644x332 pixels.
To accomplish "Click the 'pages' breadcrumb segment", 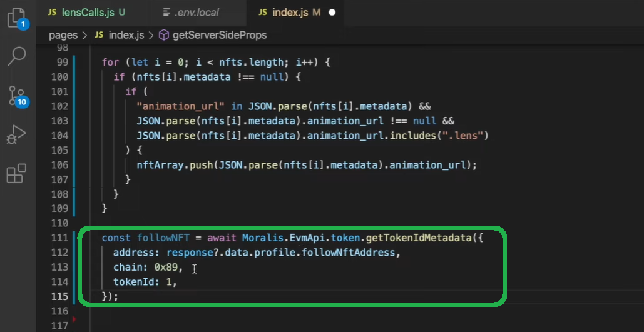I will pyautogui.click(x=63, y=35).
